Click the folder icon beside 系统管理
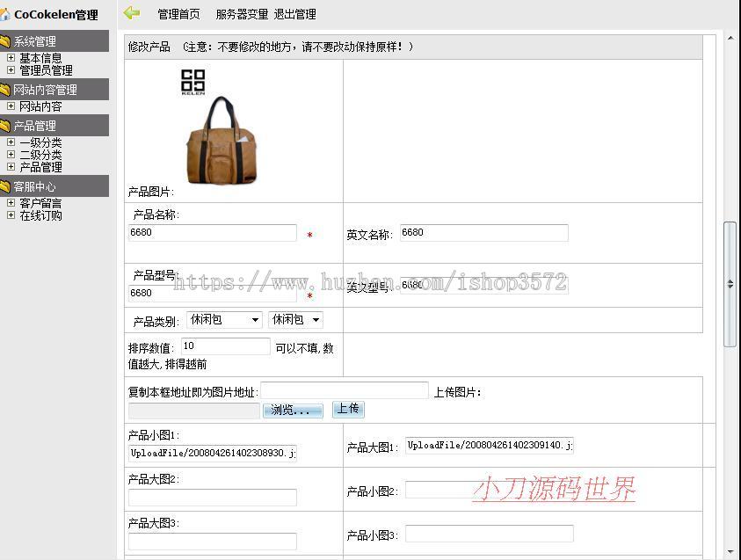 7,40
